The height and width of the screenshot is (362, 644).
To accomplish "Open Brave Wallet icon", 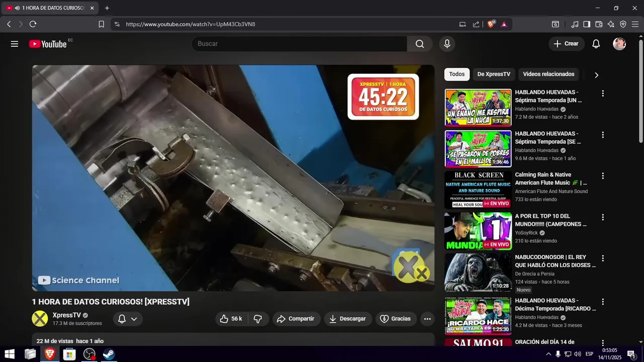I will (599, 24).
